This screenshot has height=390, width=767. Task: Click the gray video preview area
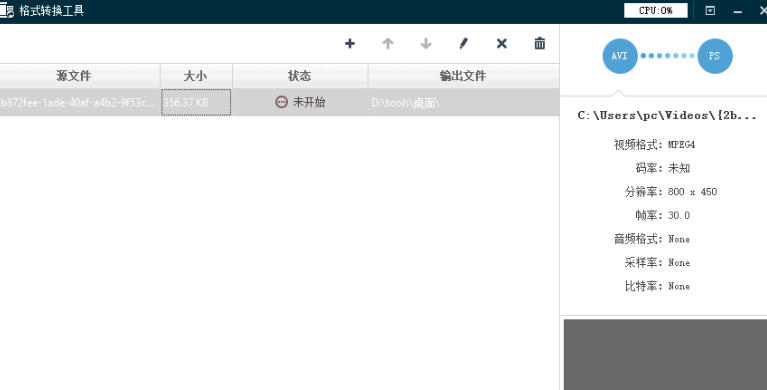665,355
